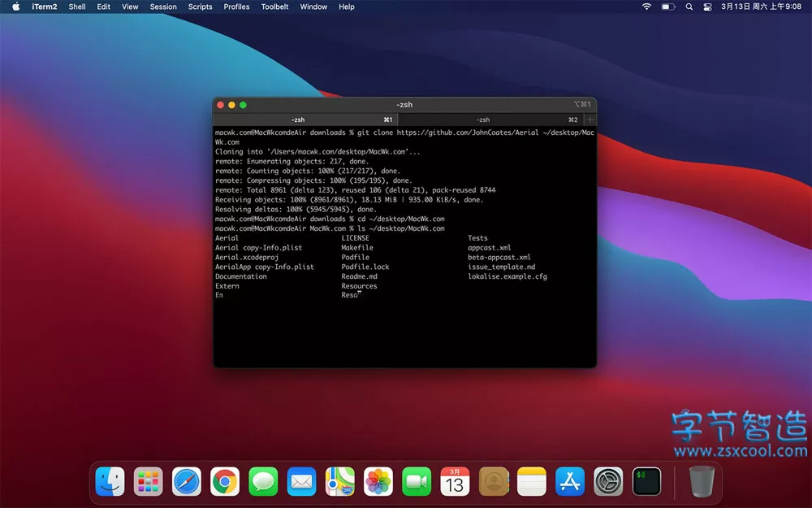The width and height of the screenshot is (812, 508).
Task: Open Spotlight search icon
Action: [x=689, y=7]
